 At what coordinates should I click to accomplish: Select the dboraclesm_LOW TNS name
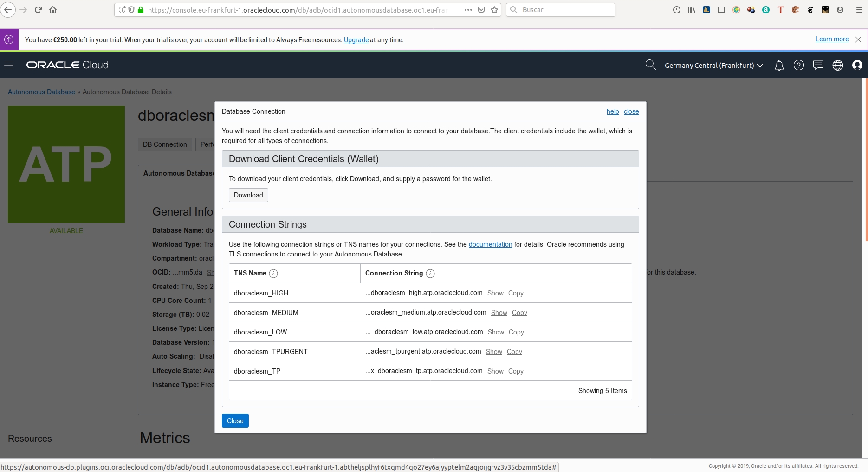pos(260,332)
